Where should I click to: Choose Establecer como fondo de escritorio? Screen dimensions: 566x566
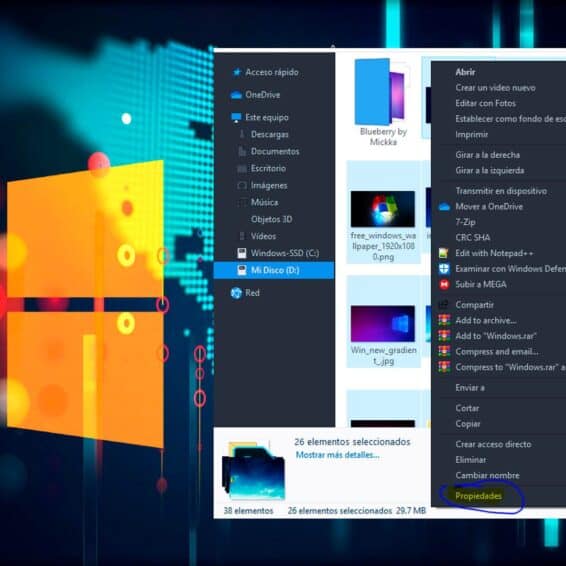pyautogui.click(x=510, y=119)
